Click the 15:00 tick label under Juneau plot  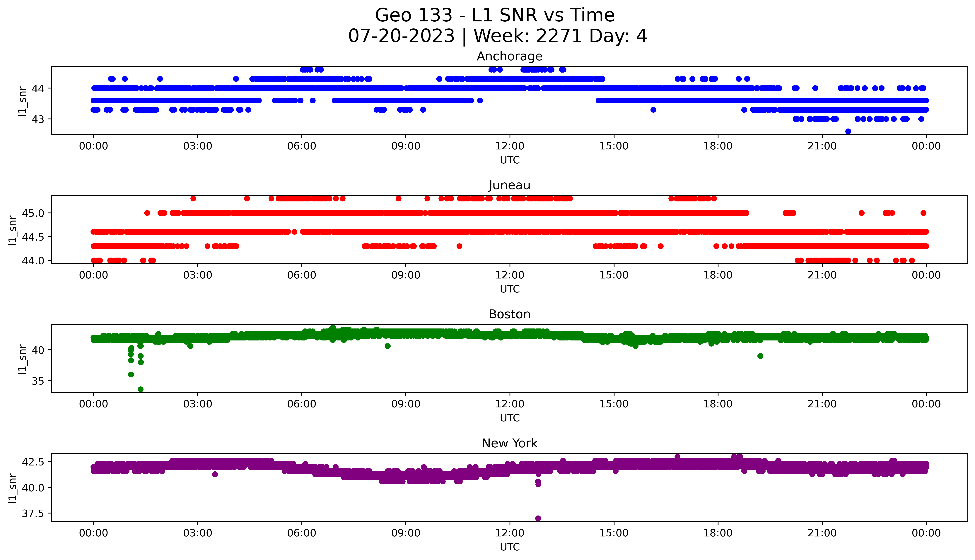pyautogui.click(x=614, y=275)
